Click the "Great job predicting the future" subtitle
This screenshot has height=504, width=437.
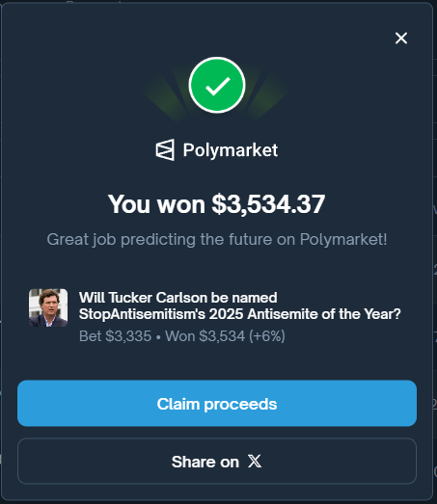pyautogui.click(x=217, y=239)
